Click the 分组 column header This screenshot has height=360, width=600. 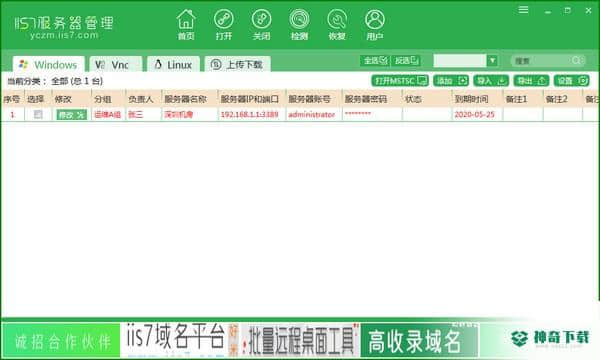[x=108, y=99]
